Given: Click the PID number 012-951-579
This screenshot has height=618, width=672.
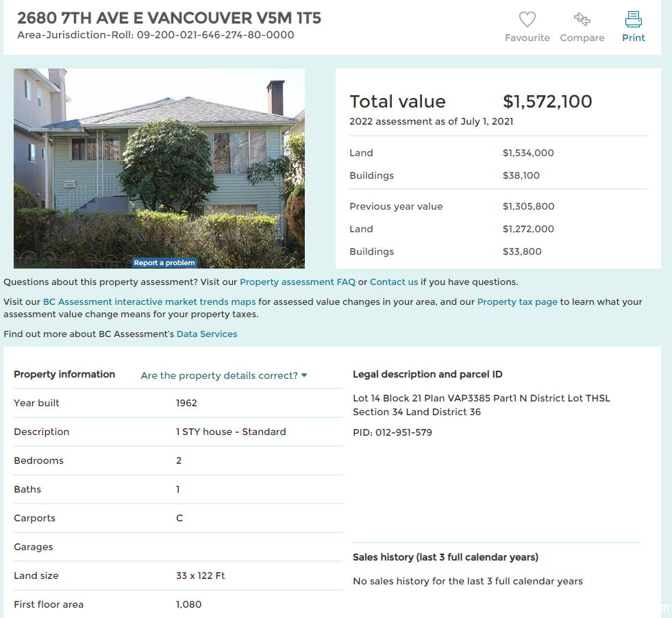Looking at the screenshot, I should click(403, 432).
